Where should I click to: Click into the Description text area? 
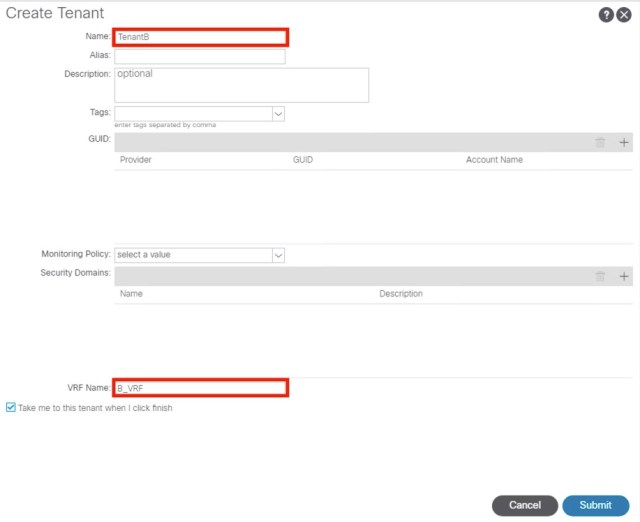pos(241,85)
